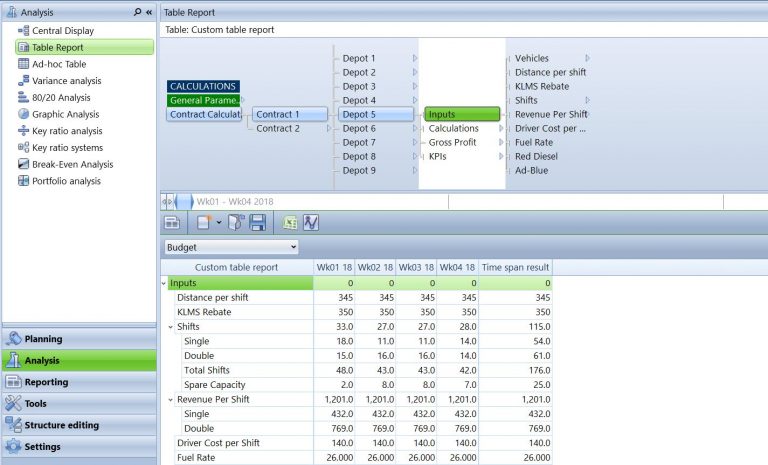Export the table to Excel icon

(290, 223)
